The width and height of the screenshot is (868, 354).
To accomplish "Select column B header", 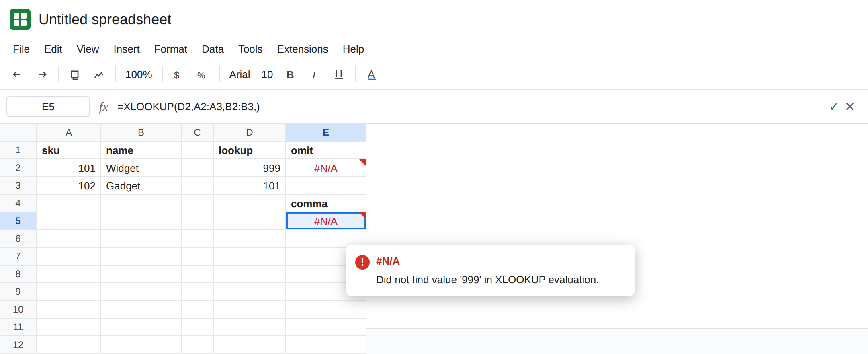I will click(141, 132).
